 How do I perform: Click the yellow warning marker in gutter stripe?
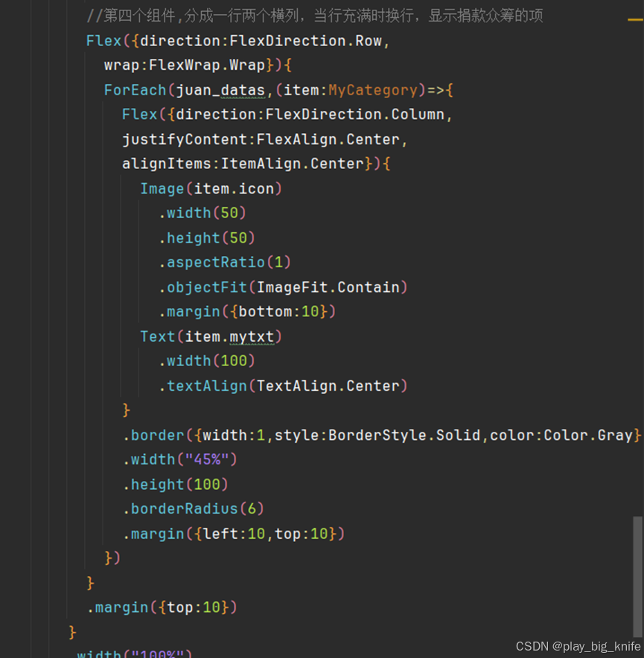[635, 19]
